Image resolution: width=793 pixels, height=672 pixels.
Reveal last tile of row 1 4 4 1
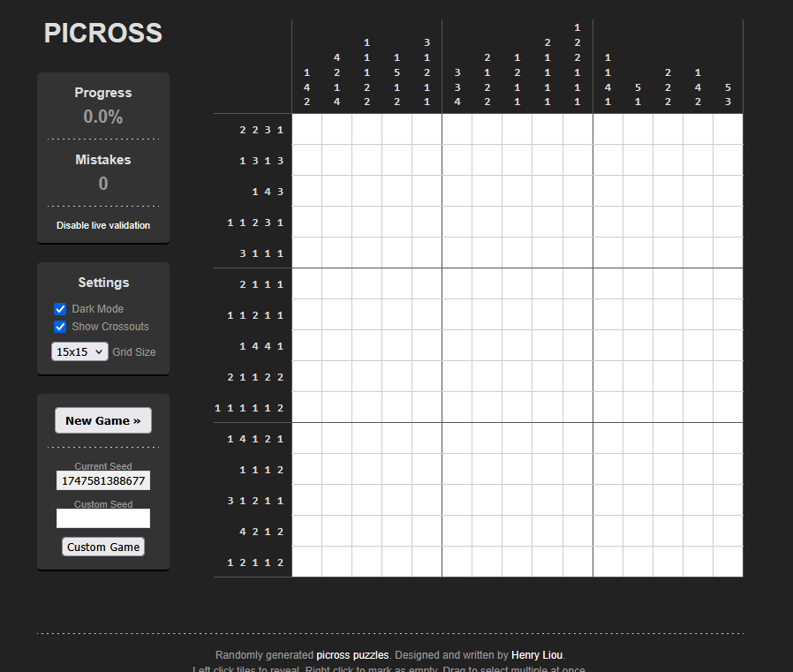(729, 345)
